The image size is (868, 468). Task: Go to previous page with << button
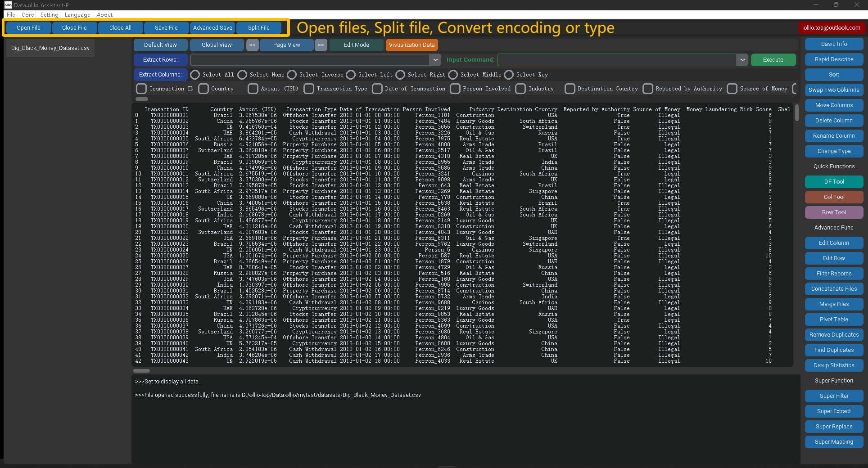pos(252,45)
